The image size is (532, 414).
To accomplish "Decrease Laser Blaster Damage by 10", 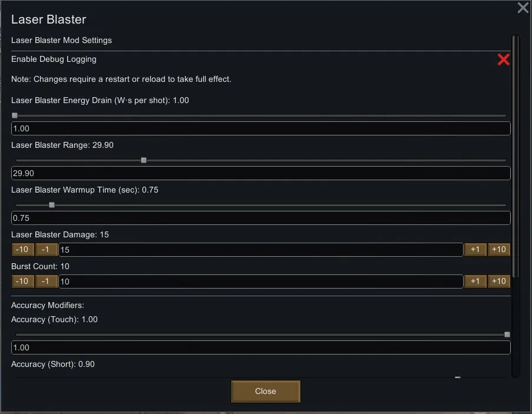I will coord(22,250).
